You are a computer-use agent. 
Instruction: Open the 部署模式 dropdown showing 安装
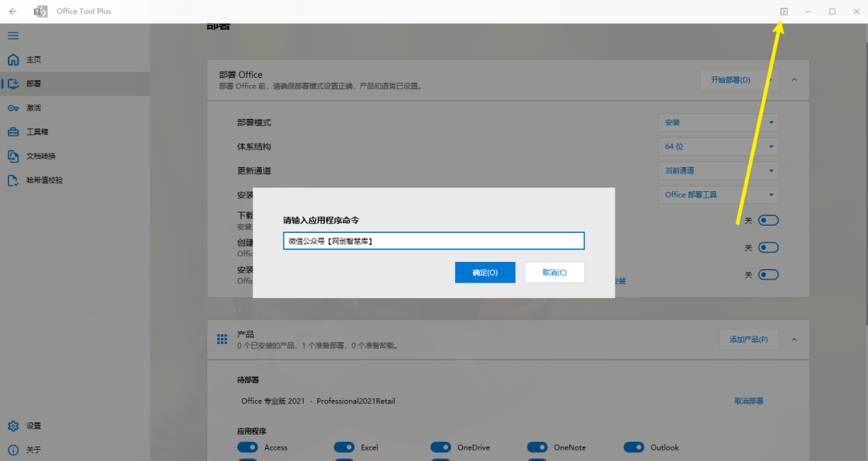tap(718, 122)
